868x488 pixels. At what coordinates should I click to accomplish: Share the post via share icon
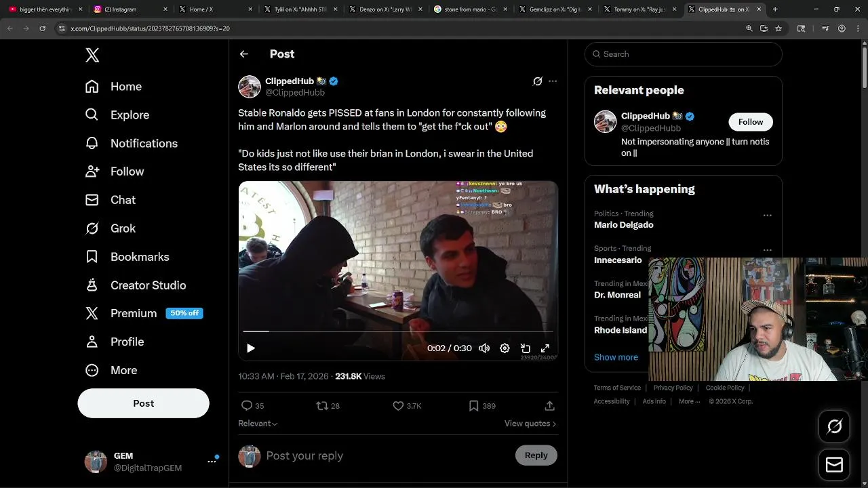point(549,406)
